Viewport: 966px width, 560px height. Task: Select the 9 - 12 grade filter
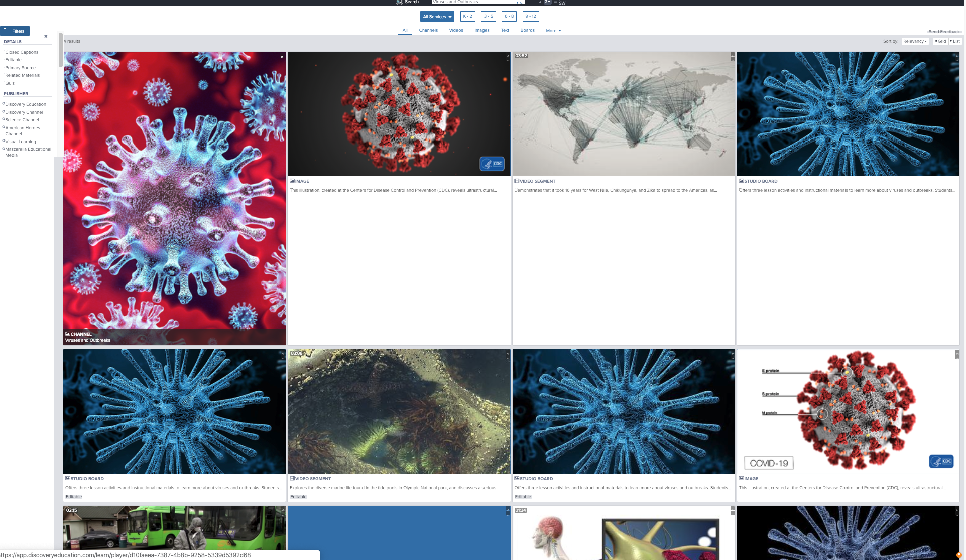531,16
